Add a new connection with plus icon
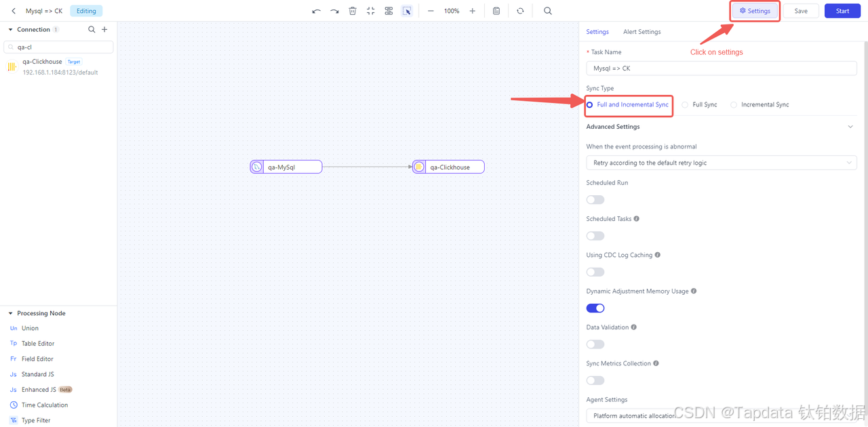This screenshot has width=868, height=427. coord(104,29)
